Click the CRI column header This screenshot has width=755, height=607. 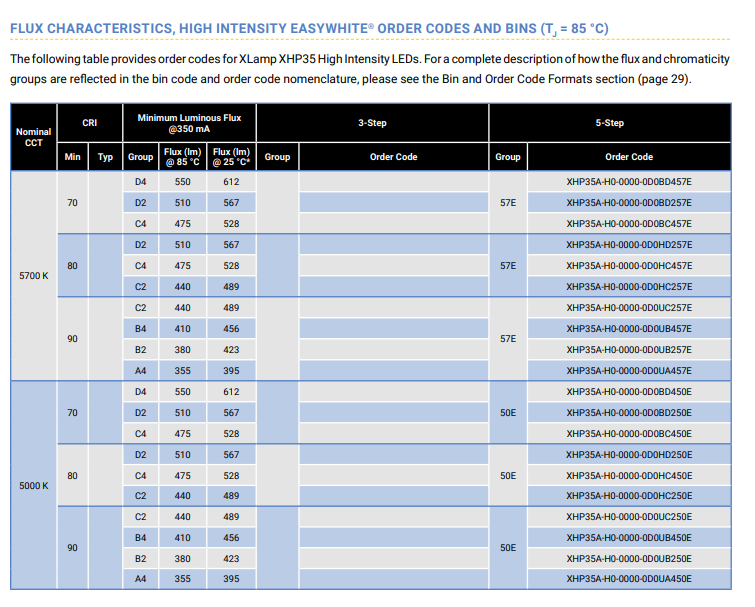(90, 123)
